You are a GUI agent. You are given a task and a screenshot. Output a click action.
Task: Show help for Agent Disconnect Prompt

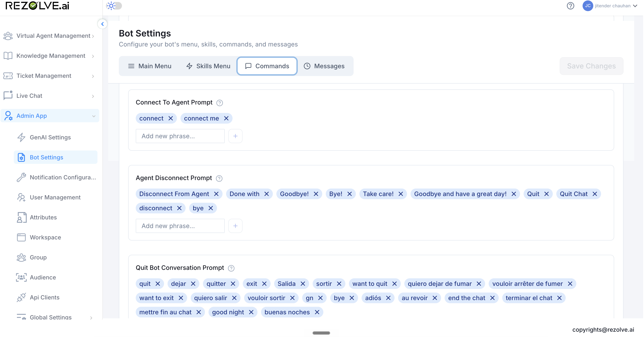[219, 178]
